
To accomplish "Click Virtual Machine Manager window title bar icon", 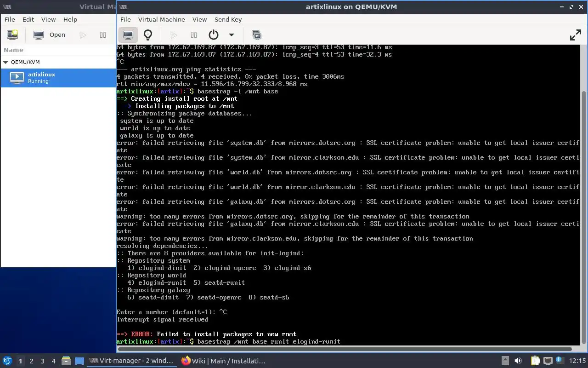I will click(7, 6).
